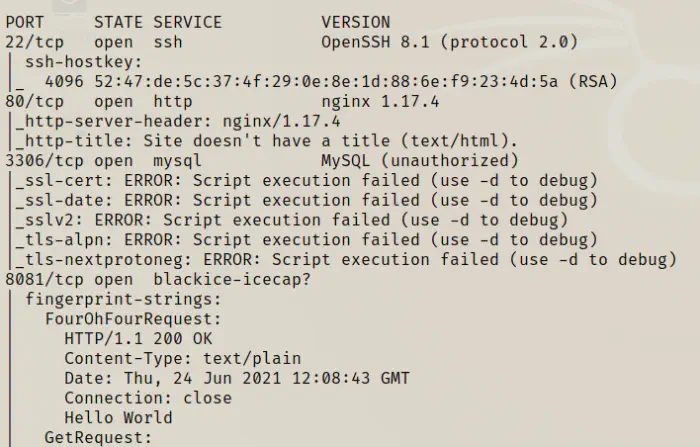The image size is (700, 447).
Task: Click the VERSION column header
Action: click(356, 22)
